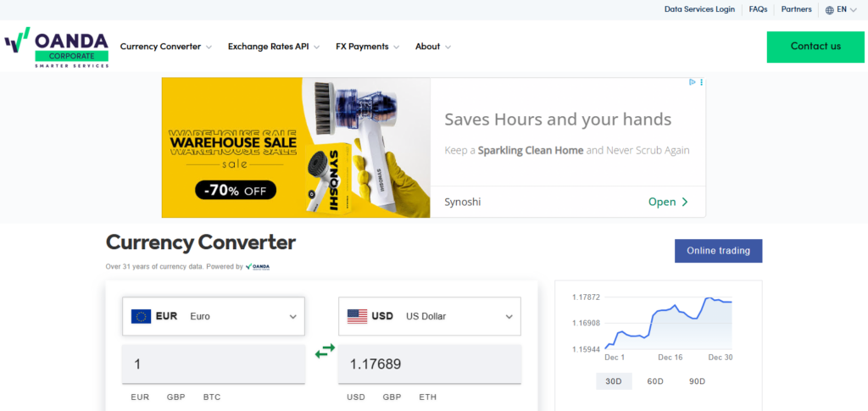Click the Online trading button

(718, 251)
